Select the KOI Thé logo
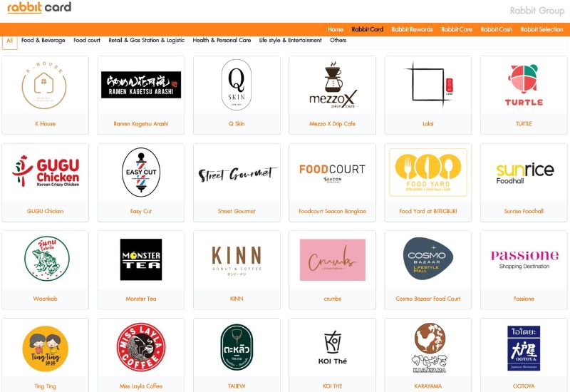 [x=332, y=347]
